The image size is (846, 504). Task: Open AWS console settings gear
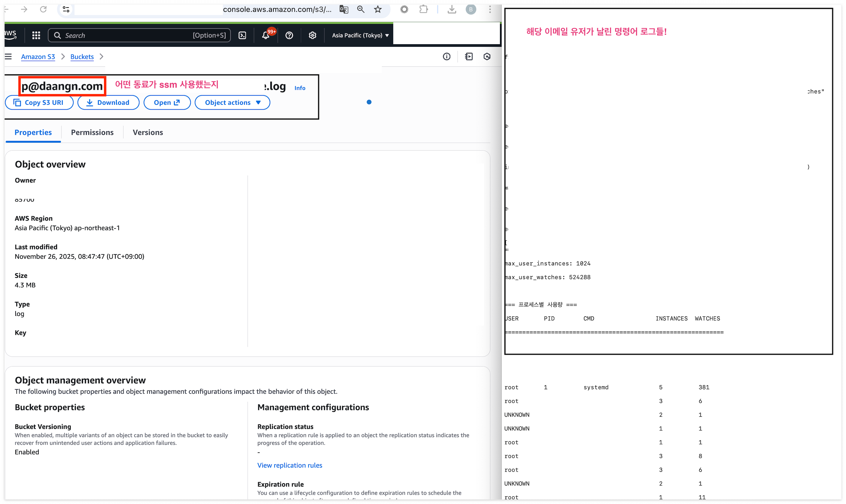pyautogui.click(x=312, y=35)
